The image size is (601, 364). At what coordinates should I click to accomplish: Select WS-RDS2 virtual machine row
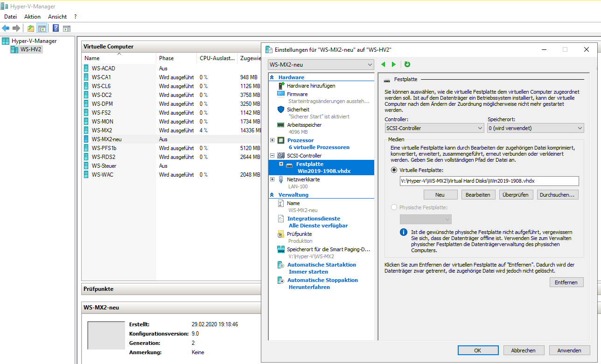[171, 157]
